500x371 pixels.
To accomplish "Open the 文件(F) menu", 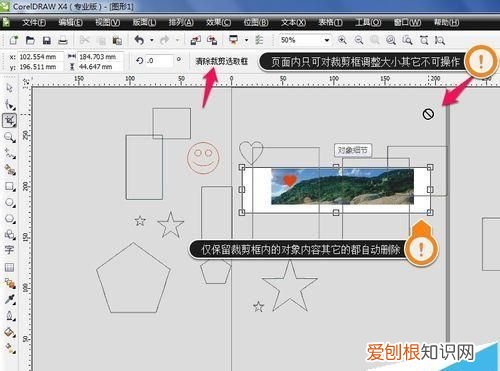I will pyautogui.click(x=34, y=22).
